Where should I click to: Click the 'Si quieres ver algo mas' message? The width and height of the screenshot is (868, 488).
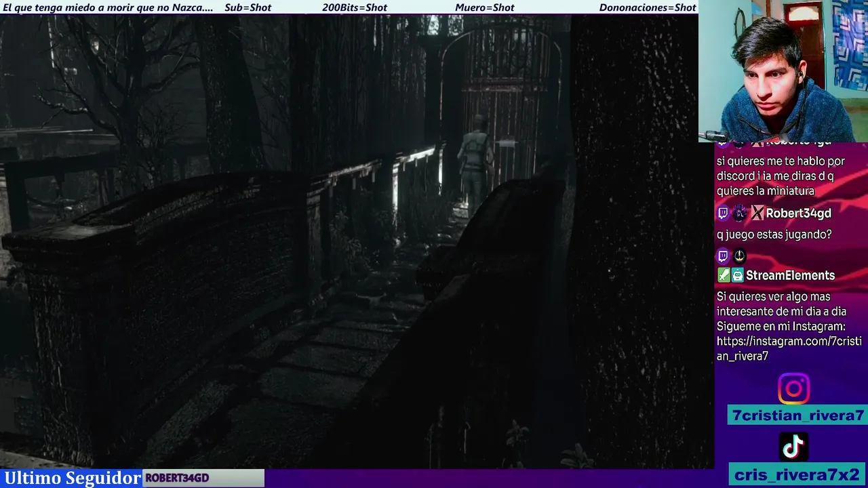[789, 327]
